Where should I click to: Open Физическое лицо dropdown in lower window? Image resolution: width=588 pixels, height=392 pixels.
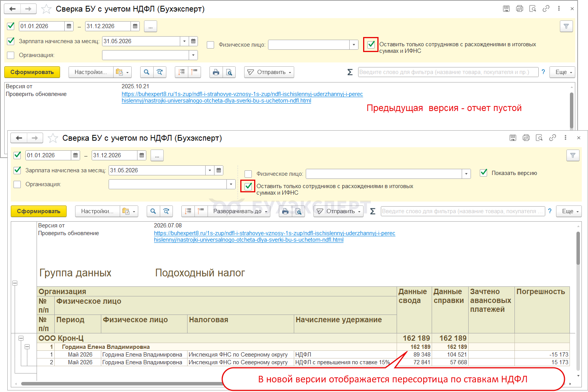click(x=466, y=174)
